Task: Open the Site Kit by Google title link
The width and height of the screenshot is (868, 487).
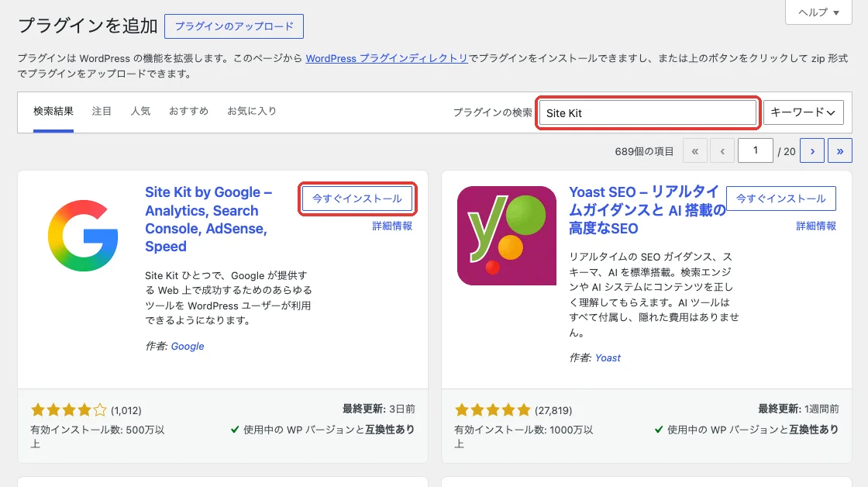Action: coord(208,219)
